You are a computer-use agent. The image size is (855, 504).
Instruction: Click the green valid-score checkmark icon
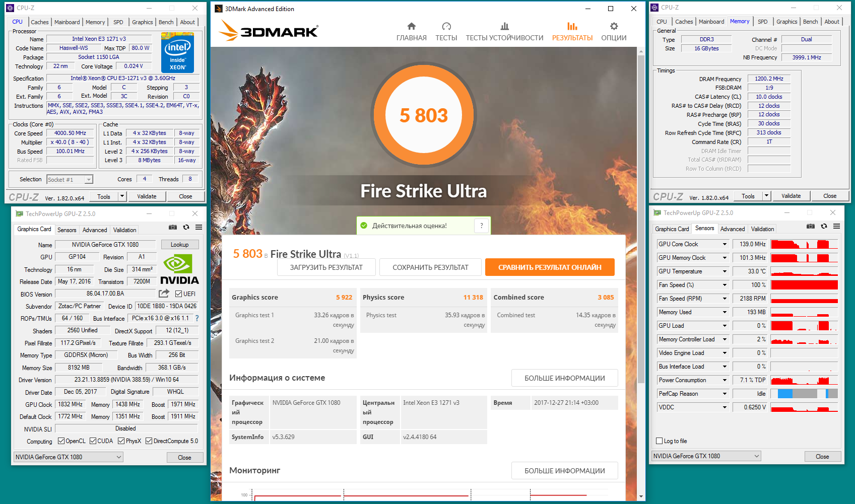(364, 226)
